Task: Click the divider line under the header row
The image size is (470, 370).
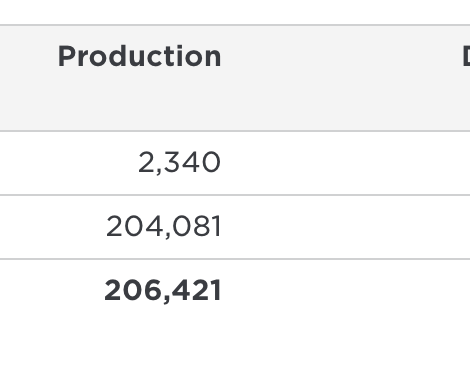Action: [235, 131]
